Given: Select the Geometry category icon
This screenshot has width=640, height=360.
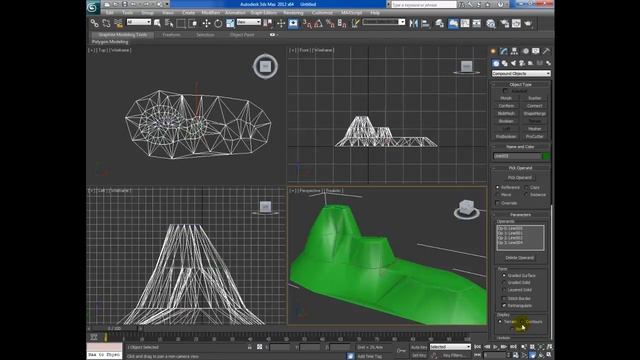Looking at the screenshot, I should point(496,63).
